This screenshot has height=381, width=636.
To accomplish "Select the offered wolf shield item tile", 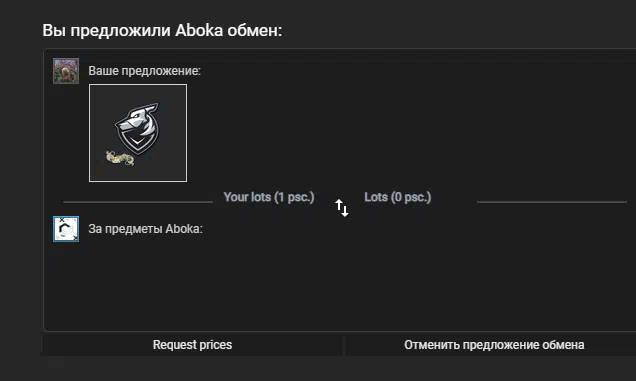I will pos(138,133).
